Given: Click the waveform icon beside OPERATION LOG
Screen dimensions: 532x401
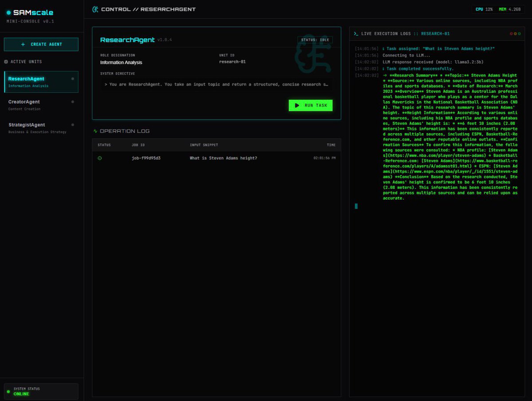Looking at the screenshot, I should (96, 131).
